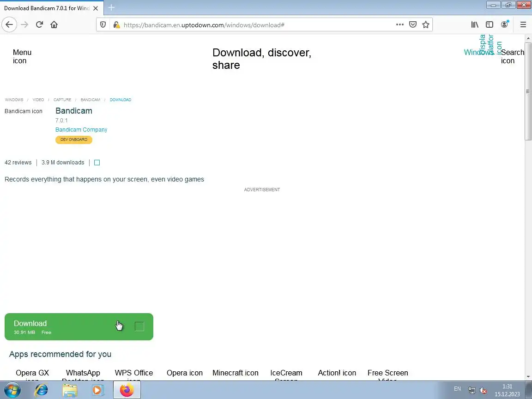The width and height of the screenshot is (532, 399).
Task: Open the Minecraft recommended app
Action: 236,373
